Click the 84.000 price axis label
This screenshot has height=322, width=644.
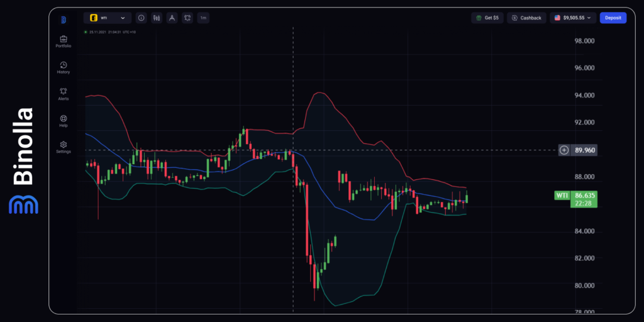(x=584, y=231)
